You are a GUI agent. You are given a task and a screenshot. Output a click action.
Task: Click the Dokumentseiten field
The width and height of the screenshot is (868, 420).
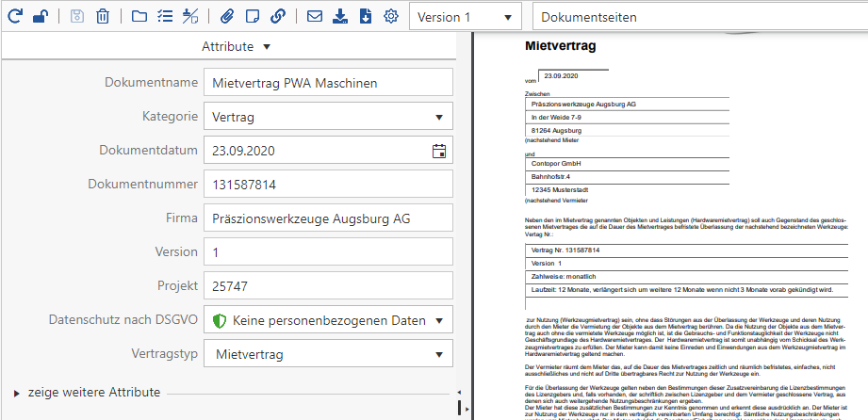[699, 17]
